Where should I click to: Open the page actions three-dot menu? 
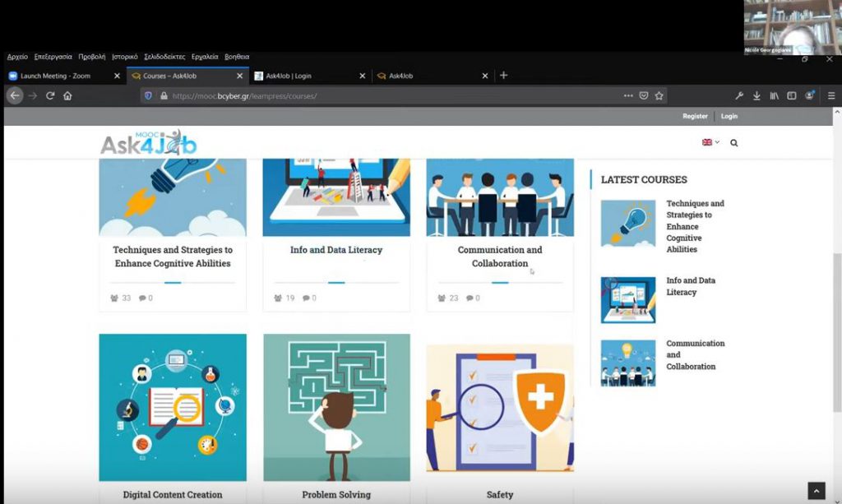point(628,95)
